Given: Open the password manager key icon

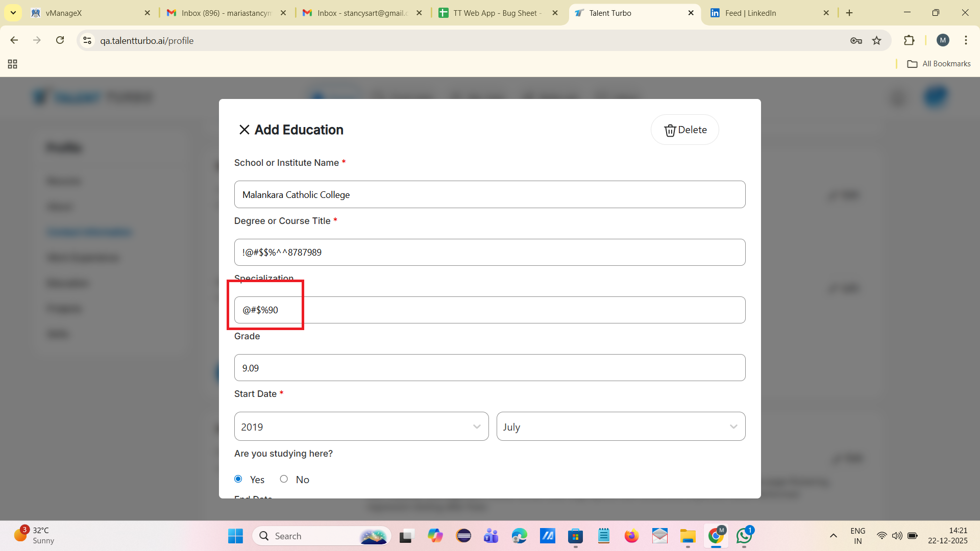Looking at the screenshot, I should coord(856,41).
